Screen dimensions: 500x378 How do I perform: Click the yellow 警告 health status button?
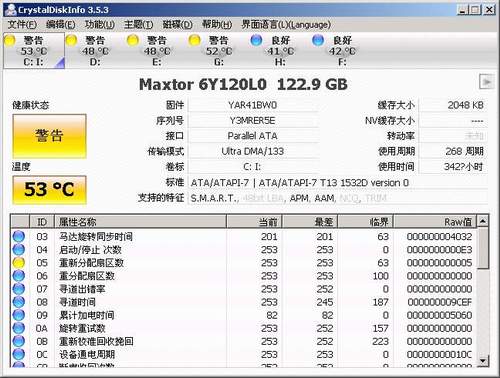[x=49, y=136]
